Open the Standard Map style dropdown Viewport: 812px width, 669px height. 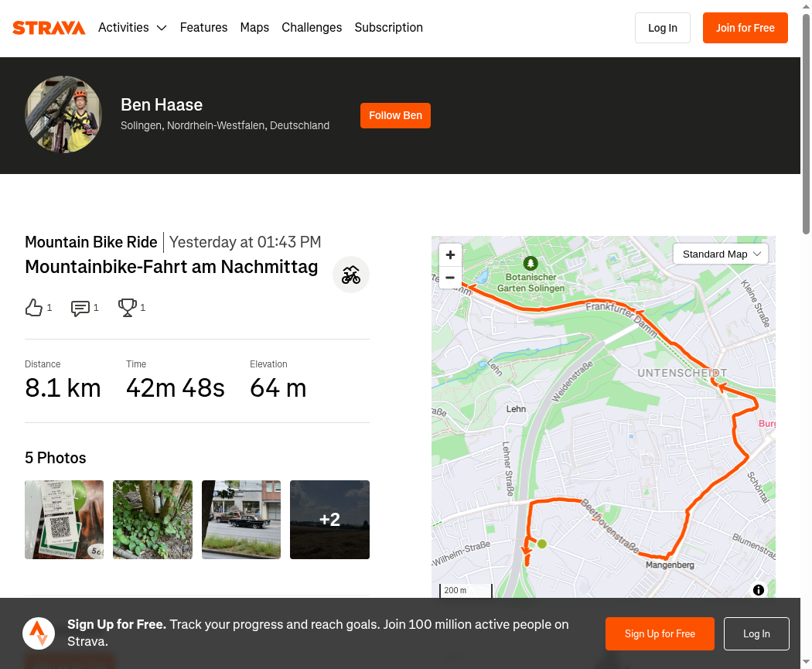pyautogui.click(x=720, y=254)
